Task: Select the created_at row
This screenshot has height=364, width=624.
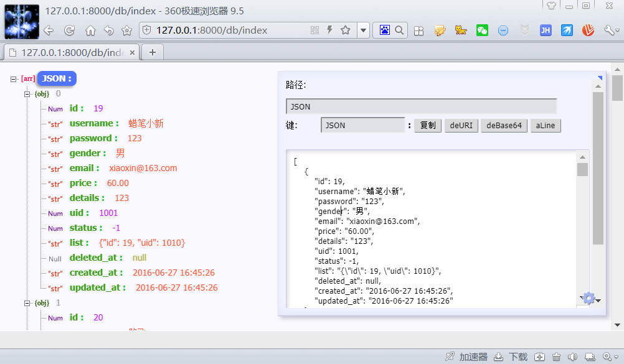Action: [x=131, y=273]
